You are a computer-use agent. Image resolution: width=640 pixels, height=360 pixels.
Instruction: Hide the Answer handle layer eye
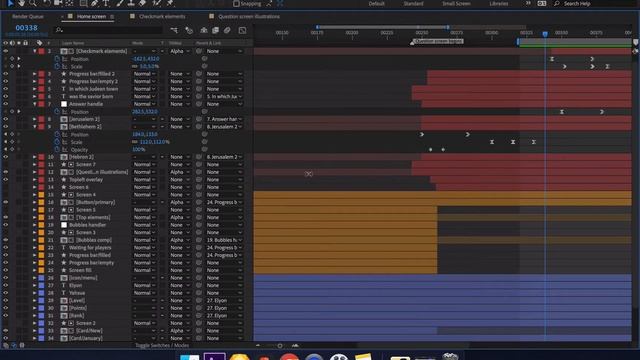[5, 104]
